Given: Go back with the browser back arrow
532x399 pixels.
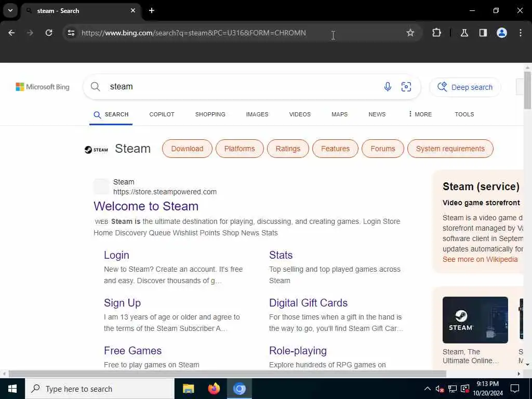Looking at the screenshot, I should click(11, 33).
